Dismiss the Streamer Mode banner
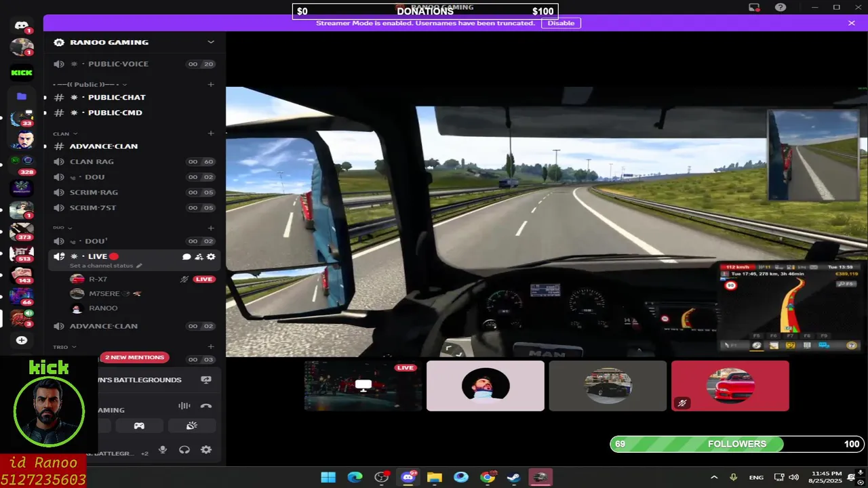This screenshot has width=868, height=488. 852,23
